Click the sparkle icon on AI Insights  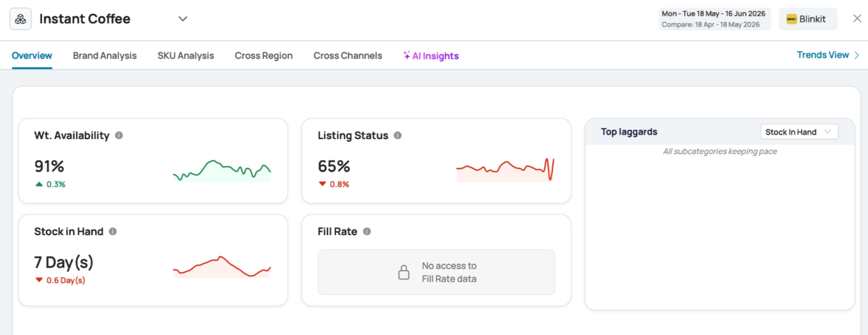[406, 55]
